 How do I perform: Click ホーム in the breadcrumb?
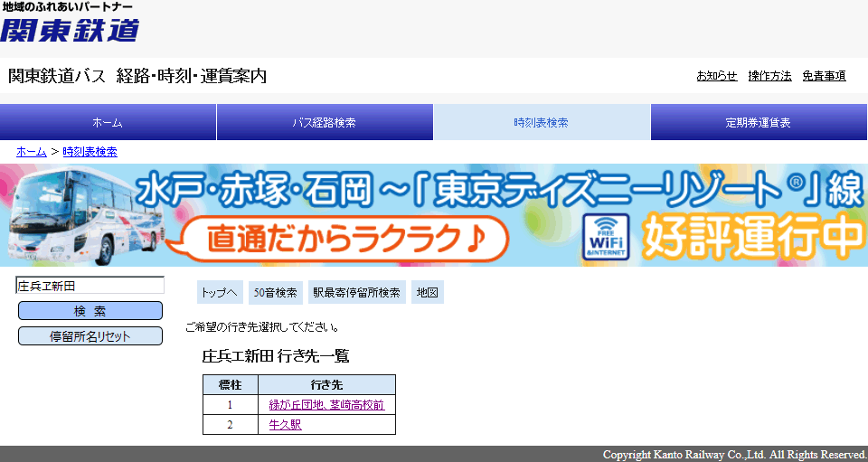tap(31, 152)
